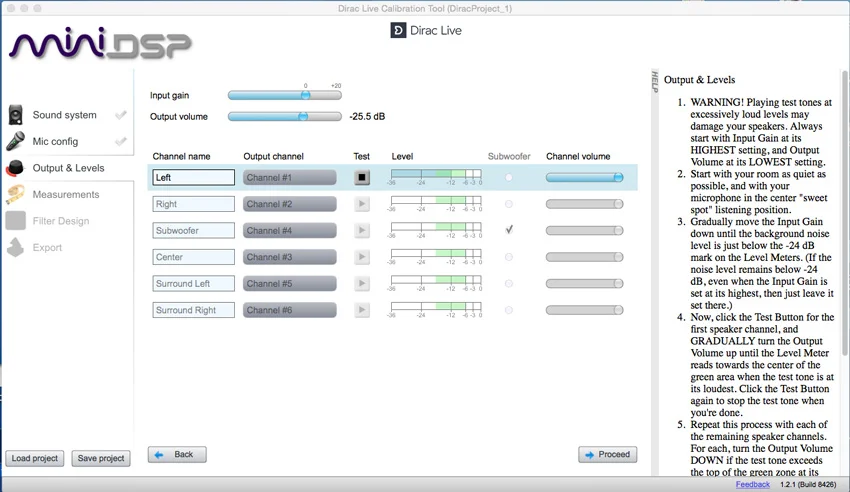The height and width of the screenshot is (492, 850).
Task: Play test tone for Right channel
Action: click(362, 204)
